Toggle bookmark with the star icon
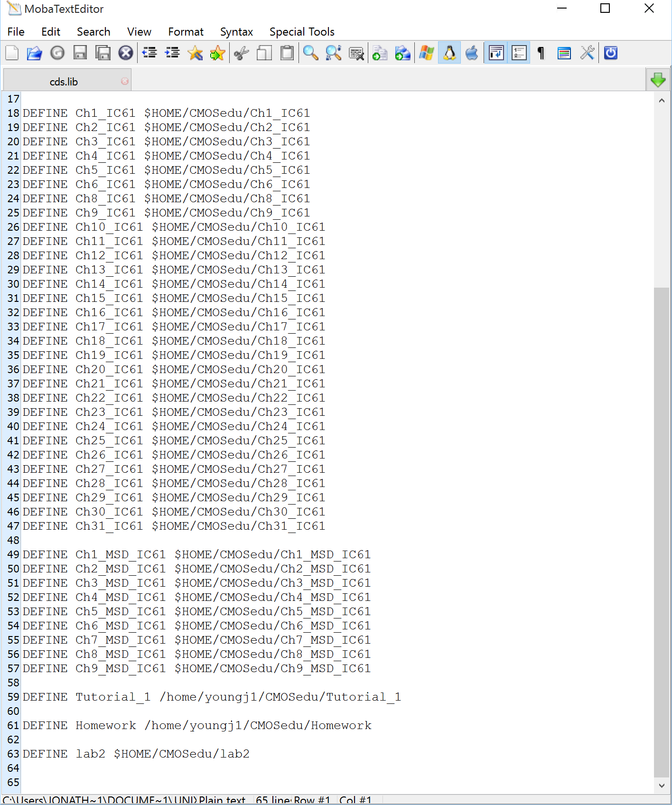 [x=195, y=53]
